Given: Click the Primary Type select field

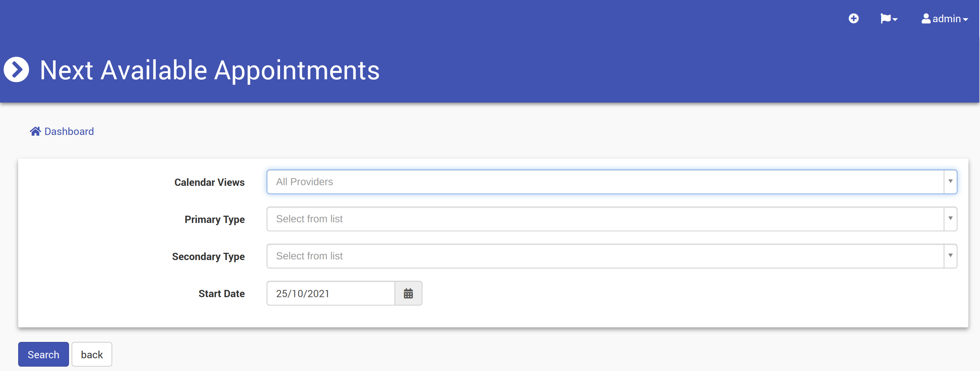Looking at the screenshot, I should pos(605,219).
